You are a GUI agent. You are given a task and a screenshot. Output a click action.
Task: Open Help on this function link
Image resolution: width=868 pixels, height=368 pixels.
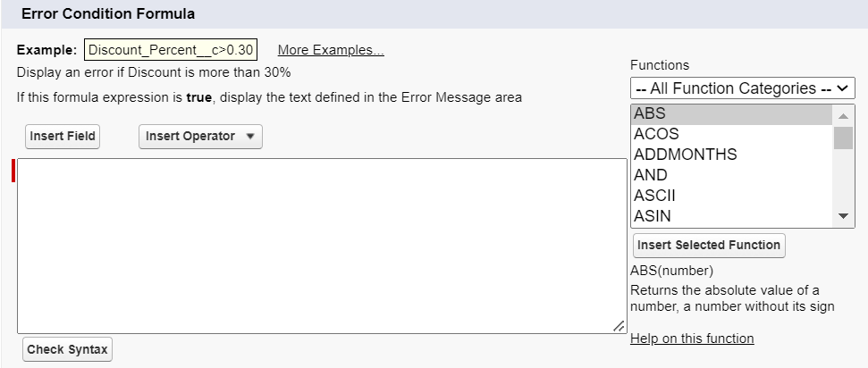692,339
